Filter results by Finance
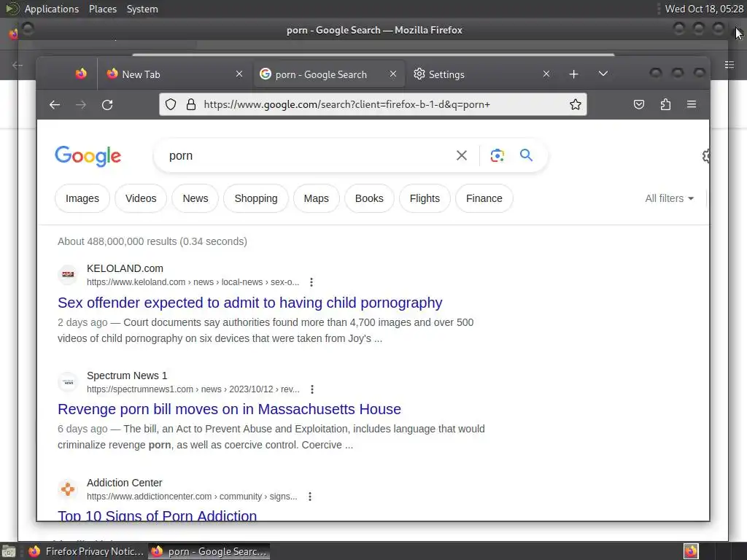 [484, 198]
